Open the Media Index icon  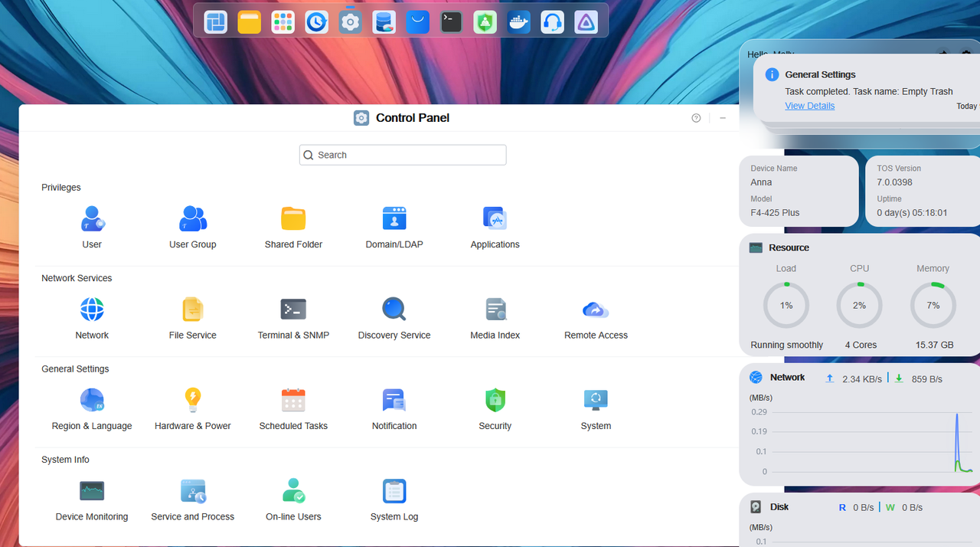coord(495,310)
